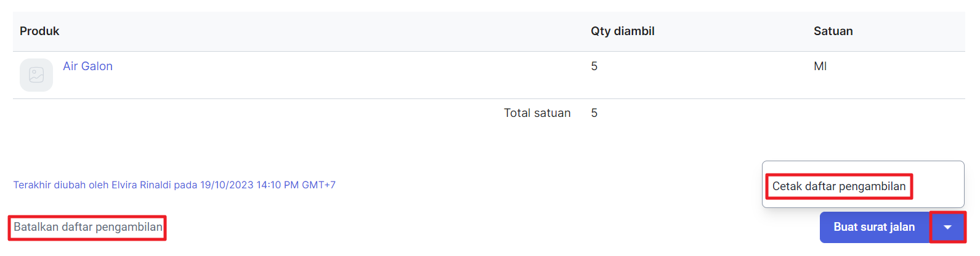Click GMT+7 text in the last-modified note
Screen dimensions: 980x256
(x=318, y=185)
